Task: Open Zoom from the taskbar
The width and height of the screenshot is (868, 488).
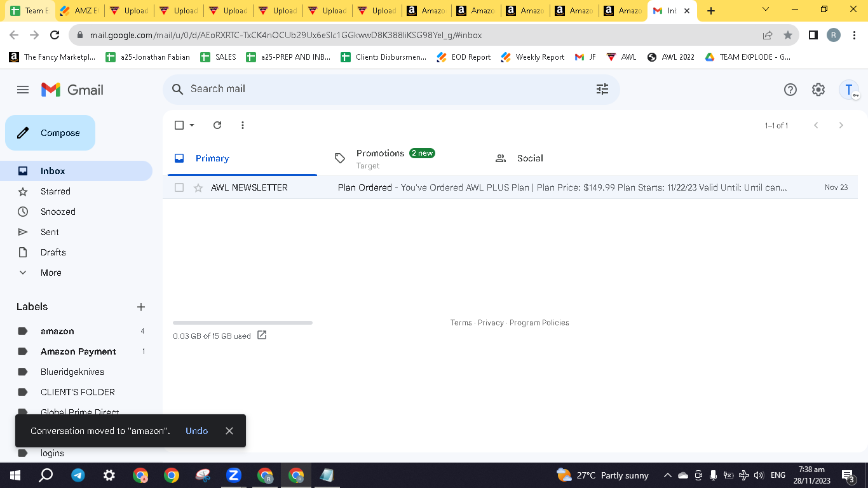Action: (x=234, y=475)
